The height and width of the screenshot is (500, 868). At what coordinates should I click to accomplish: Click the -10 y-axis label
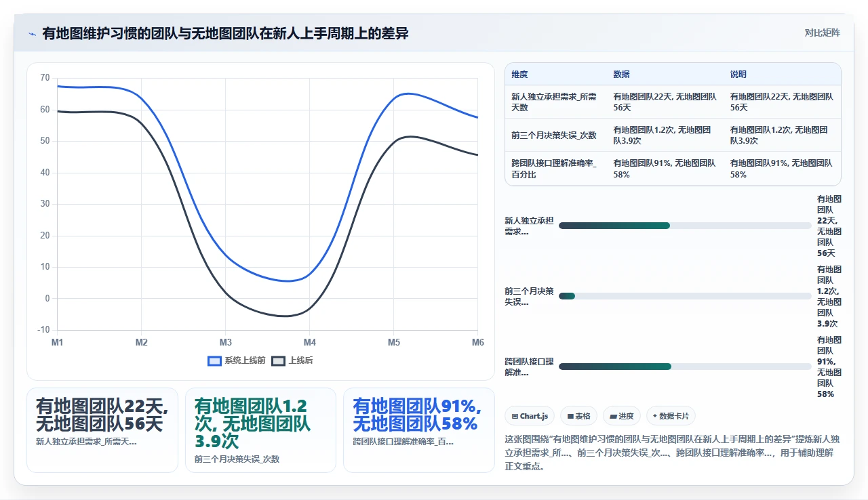(x=43, y=330)
